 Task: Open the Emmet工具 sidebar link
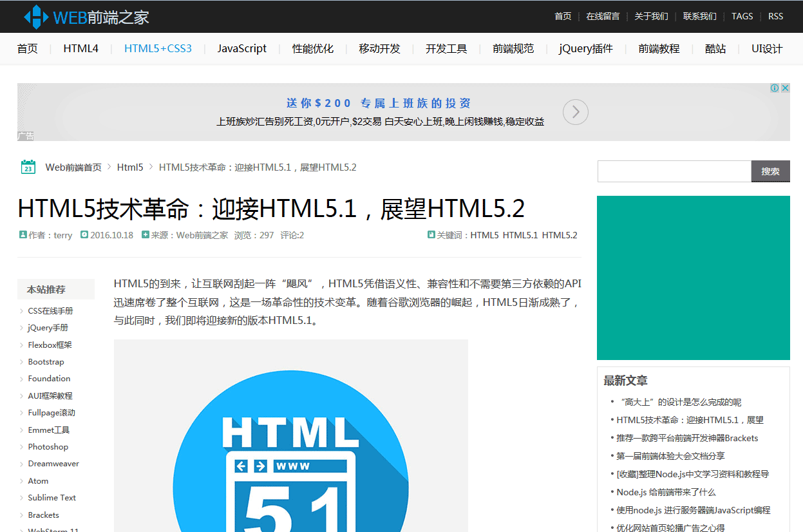coord(48,430)
